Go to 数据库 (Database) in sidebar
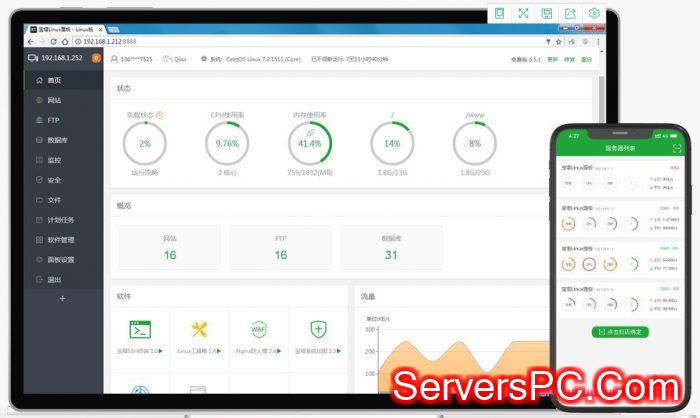The image size is (700, 418). point(57,140)
